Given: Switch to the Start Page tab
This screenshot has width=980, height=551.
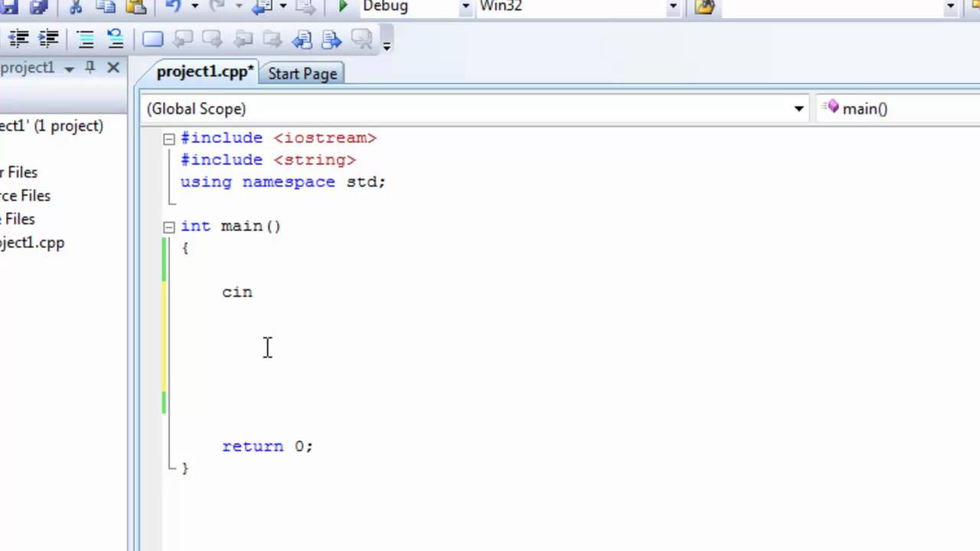Looking at the screenshot, I should (302, 73).
